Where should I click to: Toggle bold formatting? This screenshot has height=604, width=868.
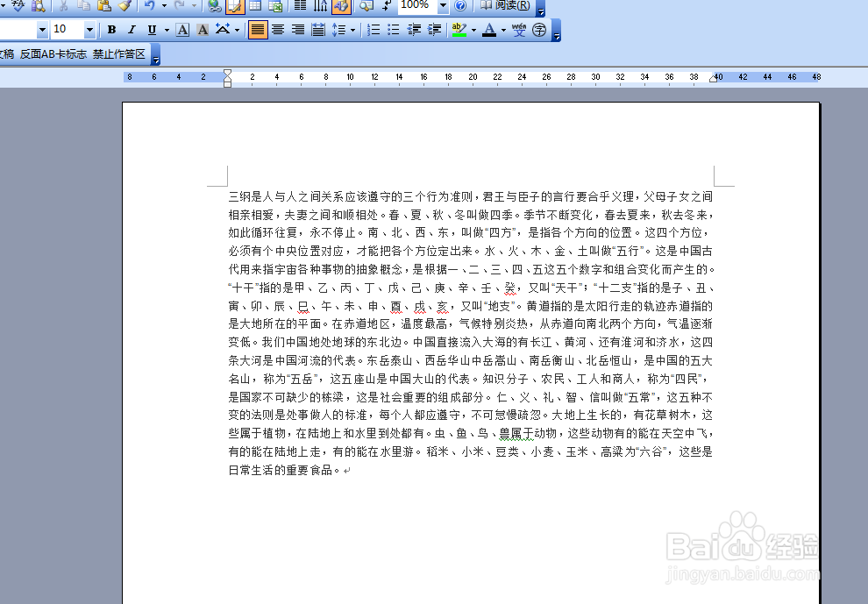click(112, 30)
